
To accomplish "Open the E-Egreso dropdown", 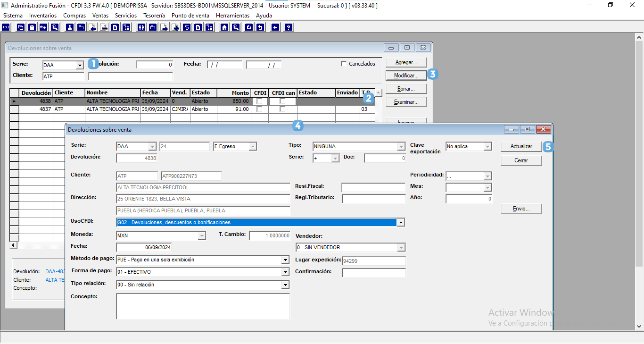I will (253, 146).
